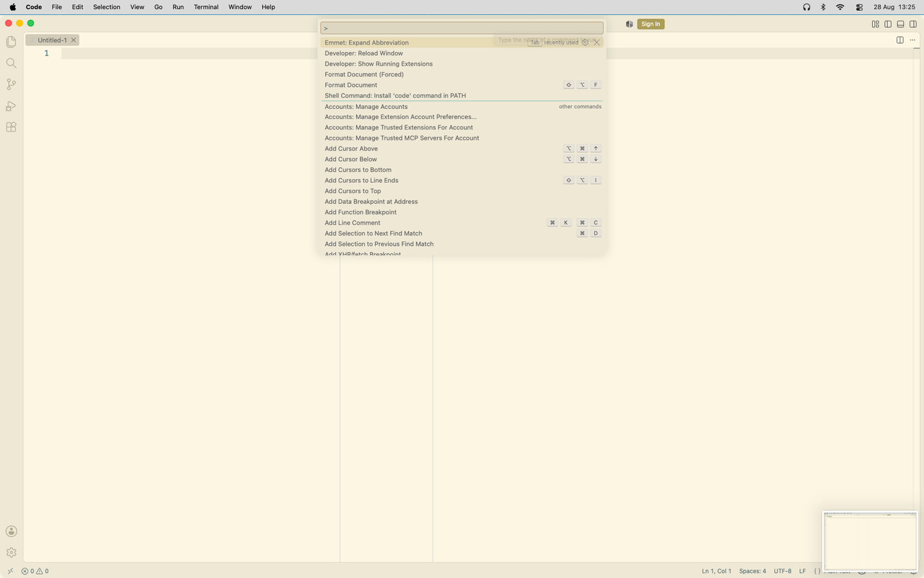Click UTF-8 encoding in status bar

(x=782, y=571)
